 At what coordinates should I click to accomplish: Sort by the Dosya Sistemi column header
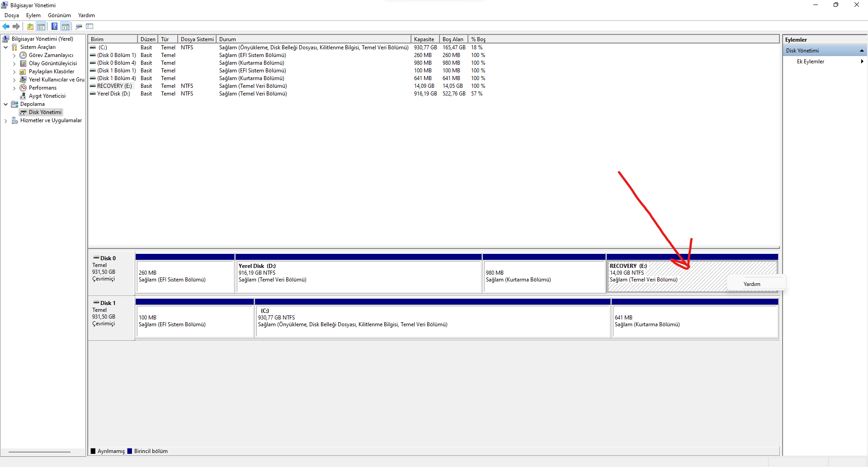tap(197, 39)
